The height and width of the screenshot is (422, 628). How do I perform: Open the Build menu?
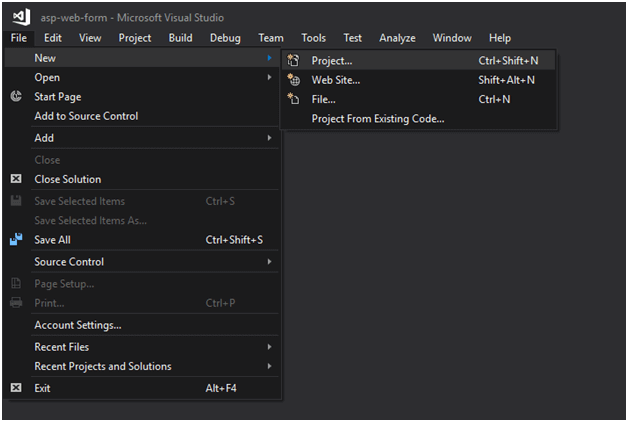click(181, 38)
